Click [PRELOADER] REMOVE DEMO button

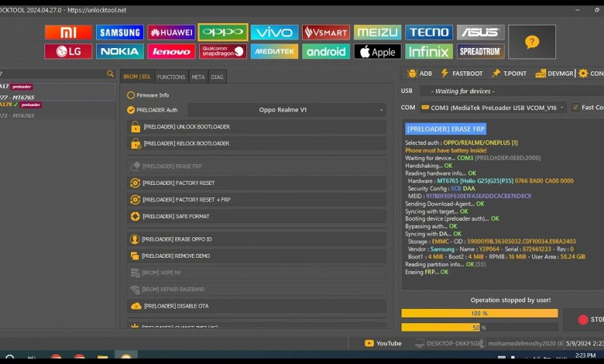tap(256, 256)
